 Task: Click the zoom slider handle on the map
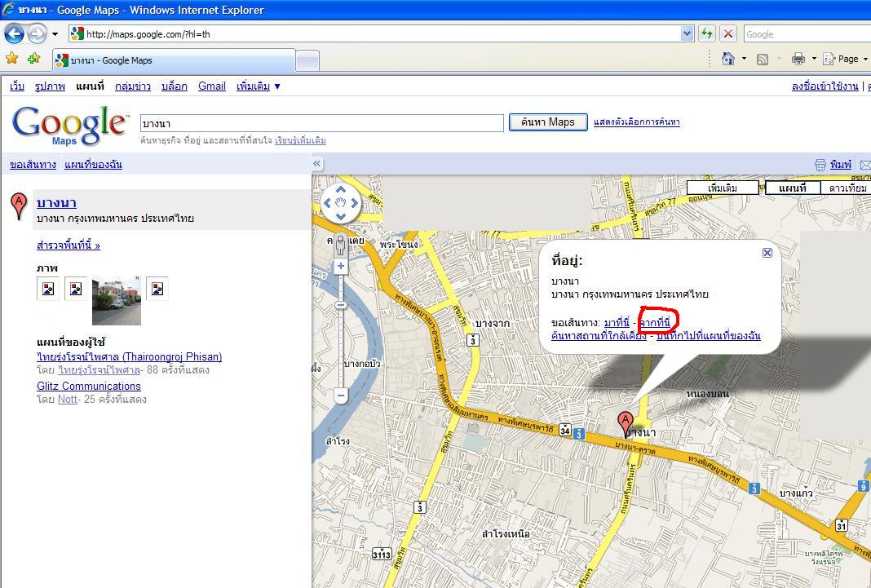(341, 305)
